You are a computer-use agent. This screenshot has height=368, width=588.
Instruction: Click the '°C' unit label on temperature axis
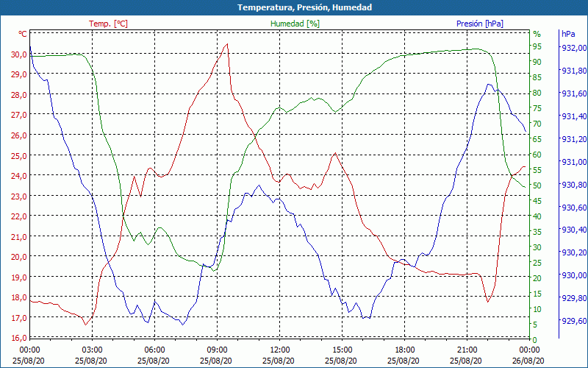pos(23,34)
